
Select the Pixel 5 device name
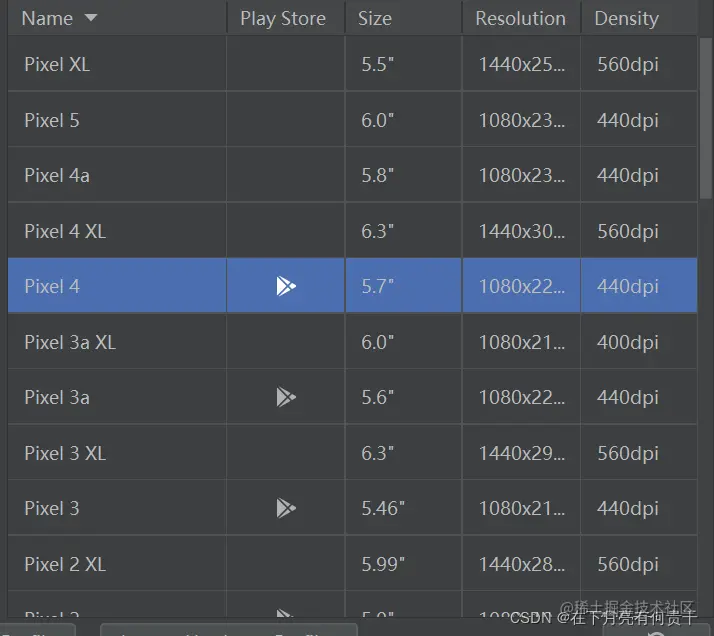[x=52, y=120]
